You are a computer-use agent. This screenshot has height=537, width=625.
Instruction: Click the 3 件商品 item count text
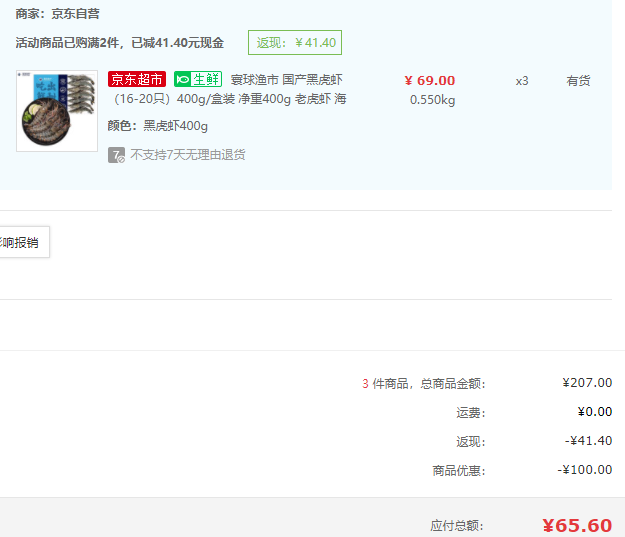[x=385, y=384]
